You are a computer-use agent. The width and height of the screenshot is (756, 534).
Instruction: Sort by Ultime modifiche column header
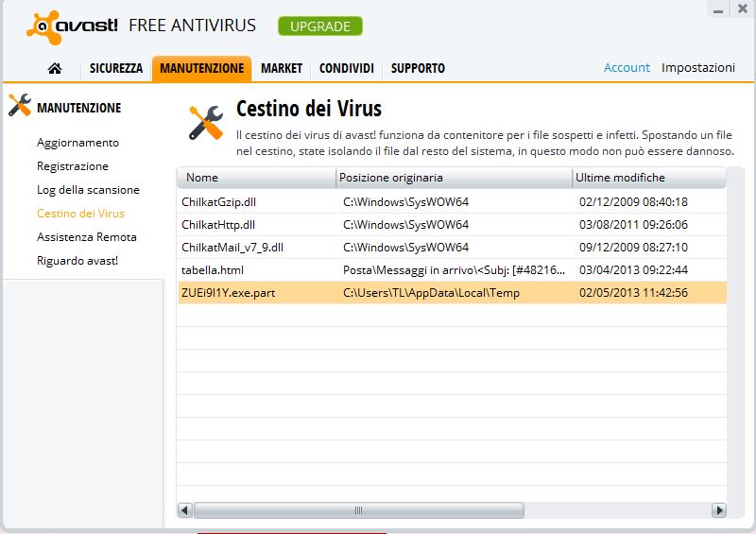click(649, 178)
